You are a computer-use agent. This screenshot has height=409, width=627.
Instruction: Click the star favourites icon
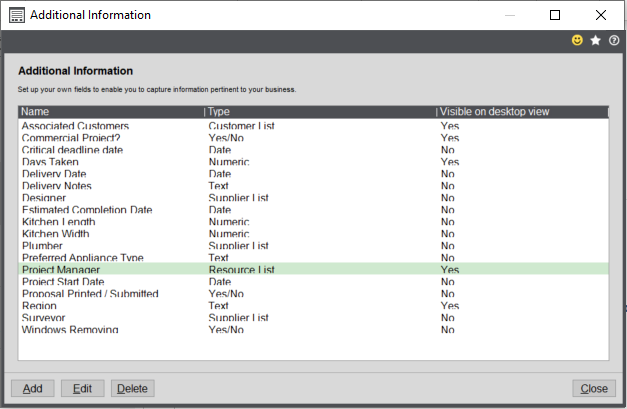(x=596, y=40)
